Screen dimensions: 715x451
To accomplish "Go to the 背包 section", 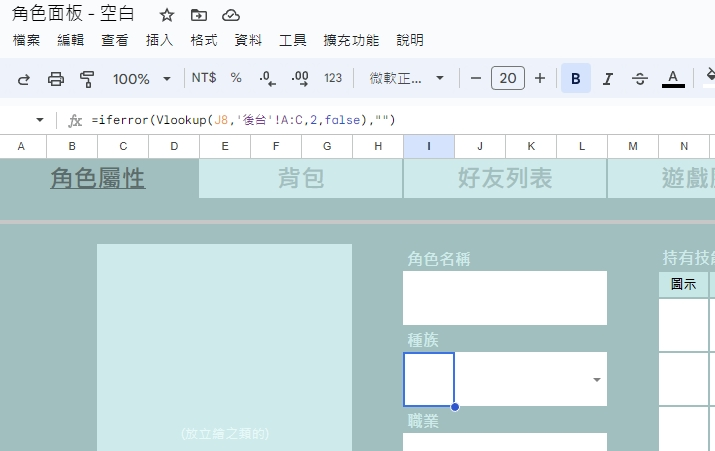I will (301, 178).
